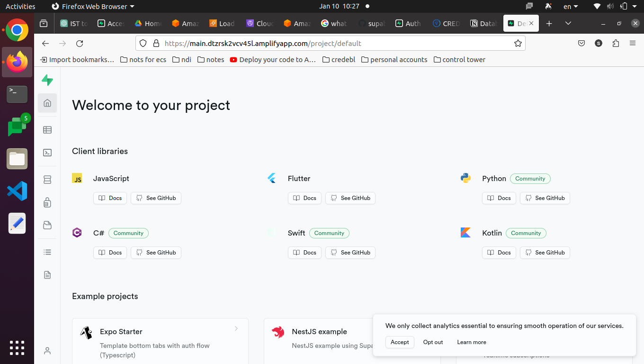Open Python Docs button
Image resolution: width=644 pixels, height=364 pixels.
pos(499,198)
